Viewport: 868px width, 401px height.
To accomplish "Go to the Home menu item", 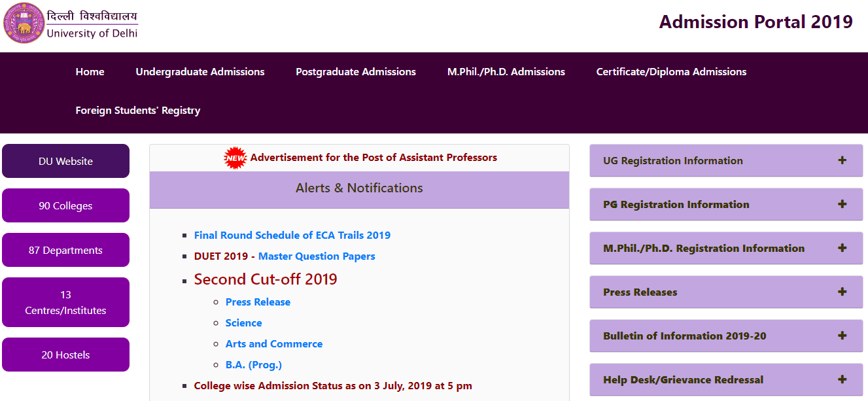I will pos(90,72).
